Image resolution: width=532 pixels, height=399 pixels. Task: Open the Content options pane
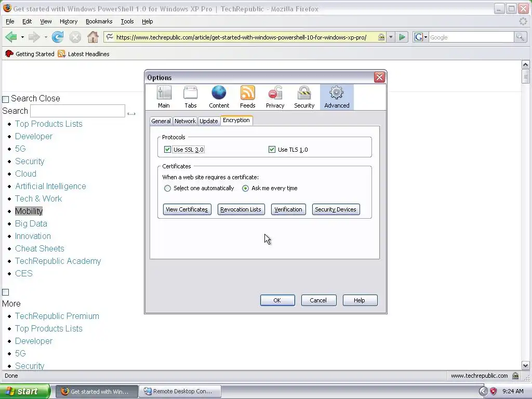219,97
